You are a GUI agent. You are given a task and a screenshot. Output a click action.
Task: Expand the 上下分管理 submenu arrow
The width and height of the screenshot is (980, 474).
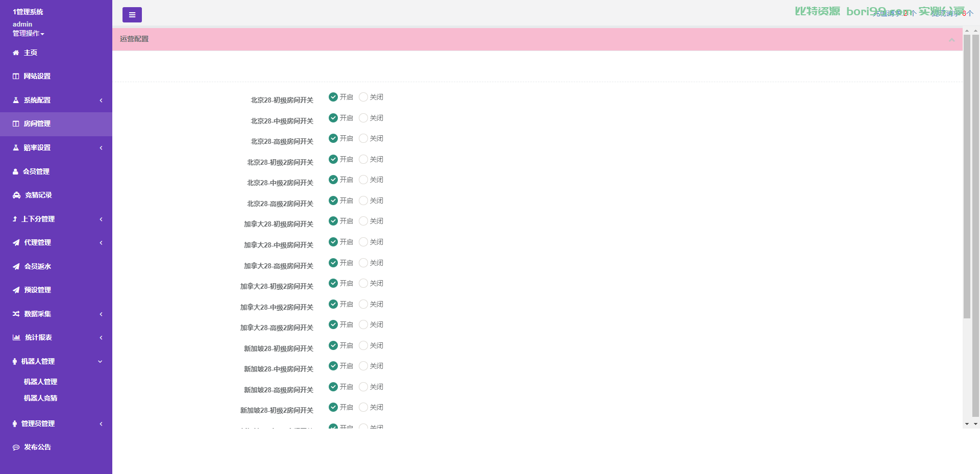(x=101, y=219)
